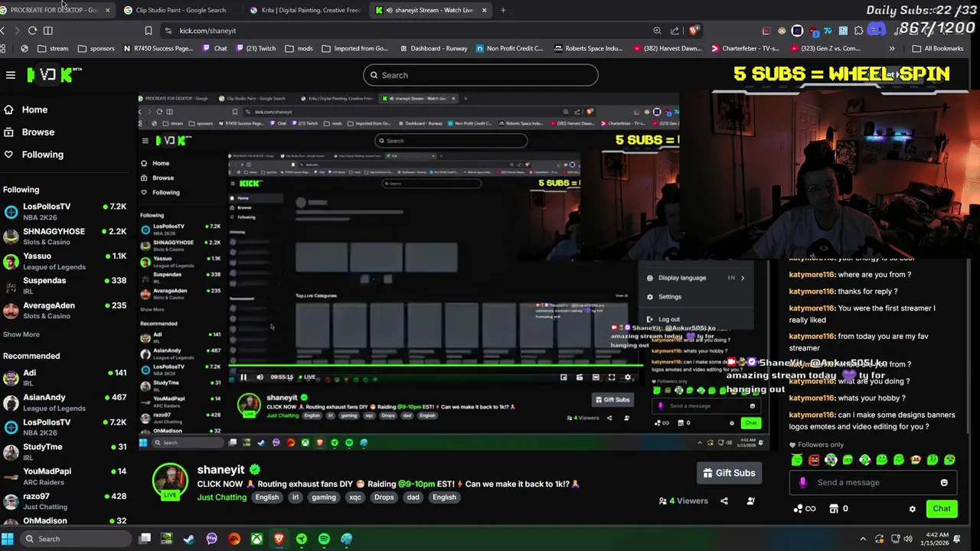The image size is (980, 551).
Task: Select the Drops tag
Action: tap(384, 497)
